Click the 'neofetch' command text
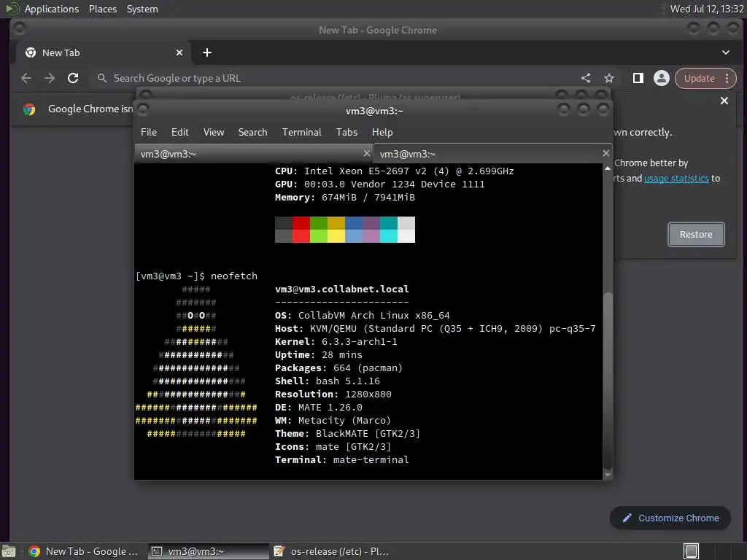This screenshot has width=747, height=560. (234, 276)
